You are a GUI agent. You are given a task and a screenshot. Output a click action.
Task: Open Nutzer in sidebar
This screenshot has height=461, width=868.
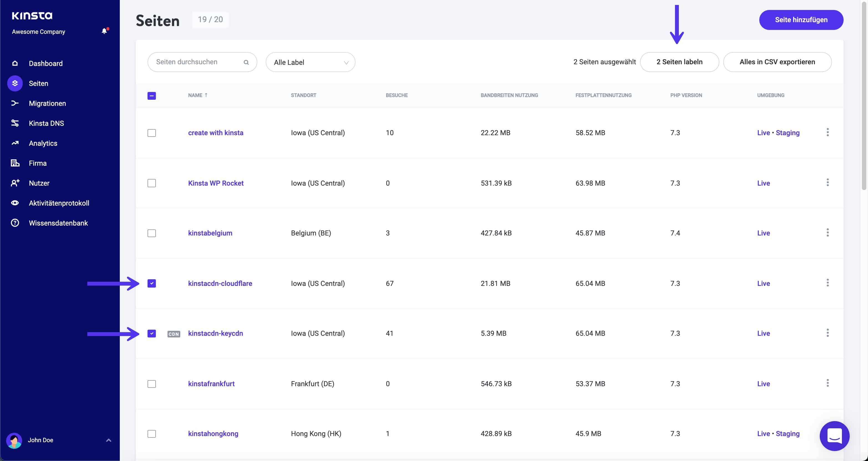pyautogui.click(x=39, y=183)
